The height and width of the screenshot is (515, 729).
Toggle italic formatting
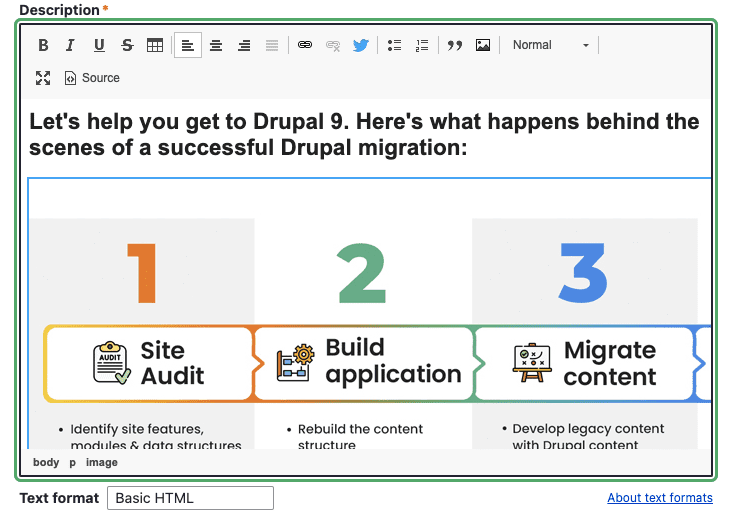(70, 45)
